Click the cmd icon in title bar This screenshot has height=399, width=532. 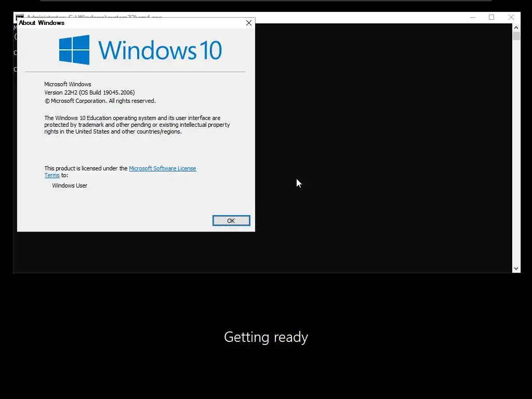coord(20,16)
